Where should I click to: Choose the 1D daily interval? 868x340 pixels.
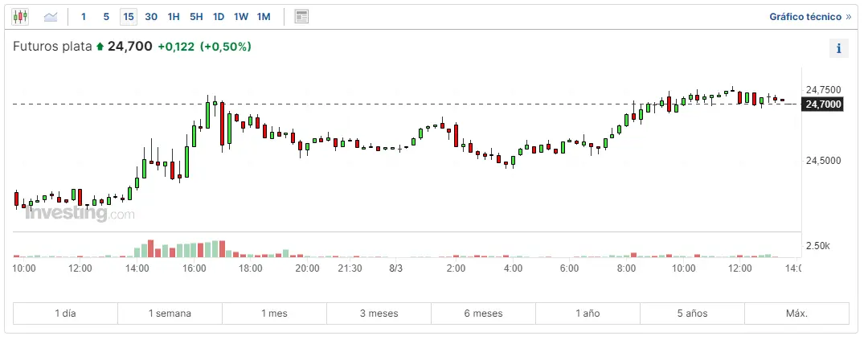tap(219, 16)
